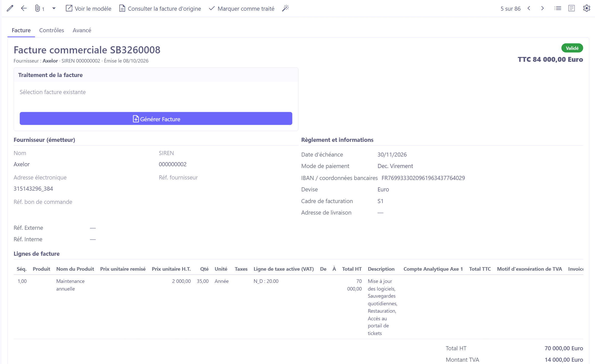Click the Validé status badge
595x364 pixels.
coord(572,48)
